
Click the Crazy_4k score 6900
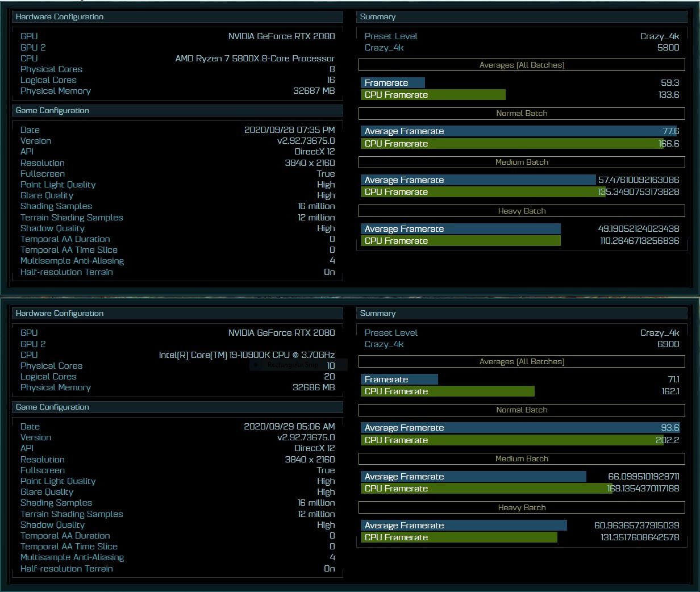668,344
